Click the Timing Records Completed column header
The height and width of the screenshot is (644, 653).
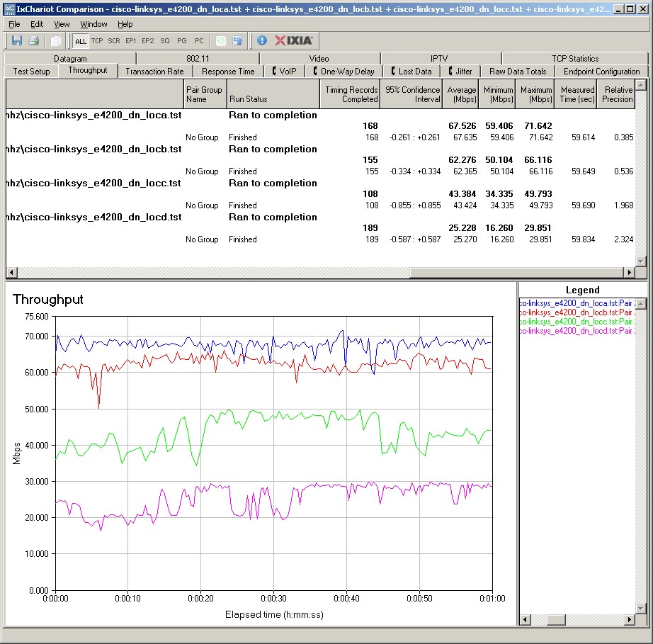coord(350,94)
